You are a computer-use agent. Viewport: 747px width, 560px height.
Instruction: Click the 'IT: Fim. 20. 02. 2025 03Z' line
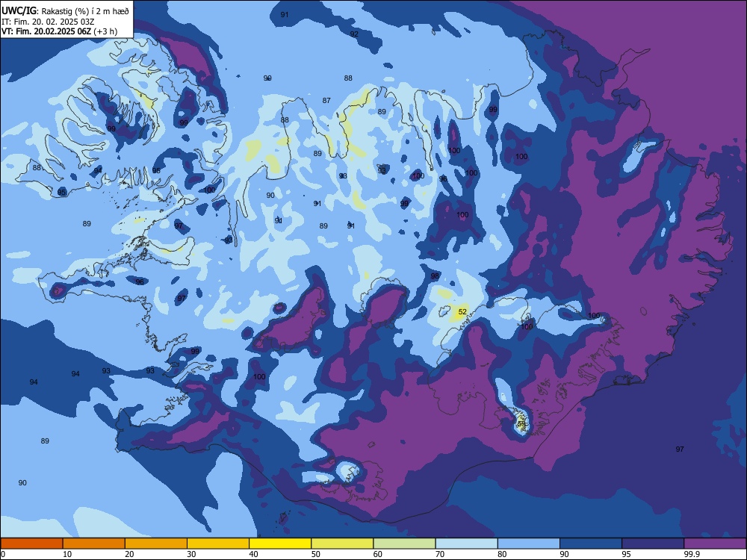(x=48, y=22)
